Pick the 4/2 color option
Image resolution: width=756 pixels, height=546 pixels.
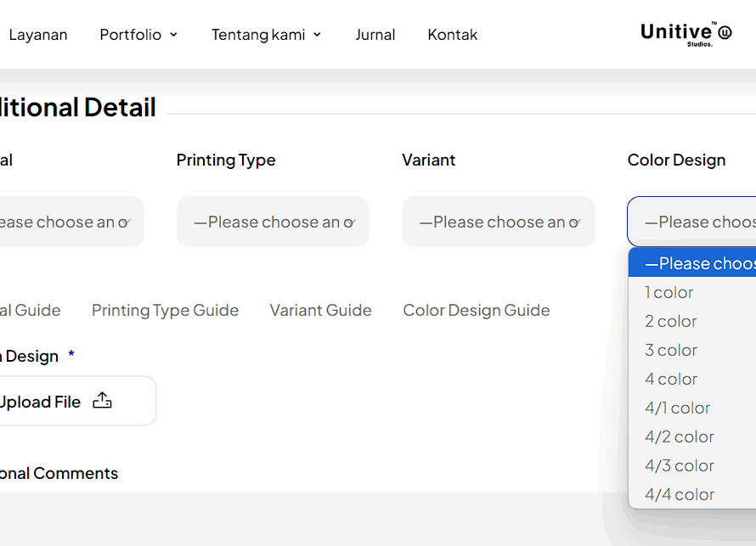pyautogui.click(x=680, y=436)
